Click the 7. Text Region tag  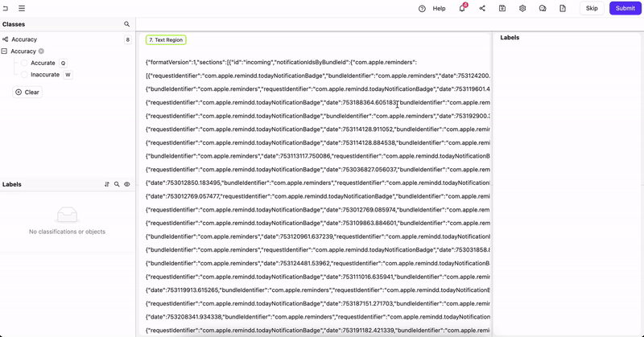pyautogui.click(x=166, y=40)
